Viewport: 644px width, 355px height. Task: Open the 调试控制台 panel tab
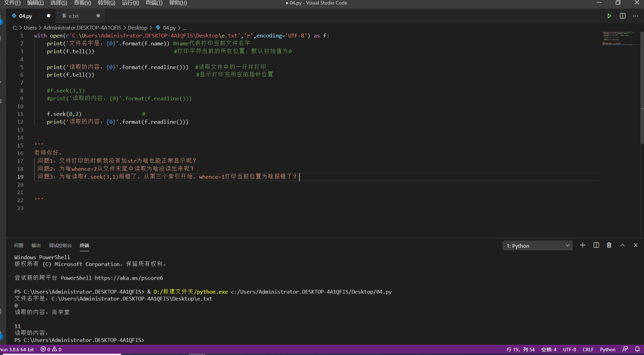(x=60, y=245)
